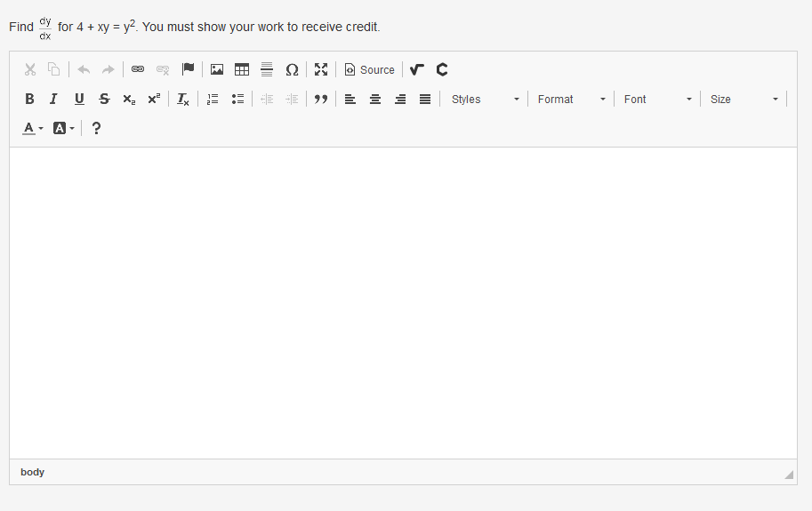Click the Unlink icon

coord(163,69)
